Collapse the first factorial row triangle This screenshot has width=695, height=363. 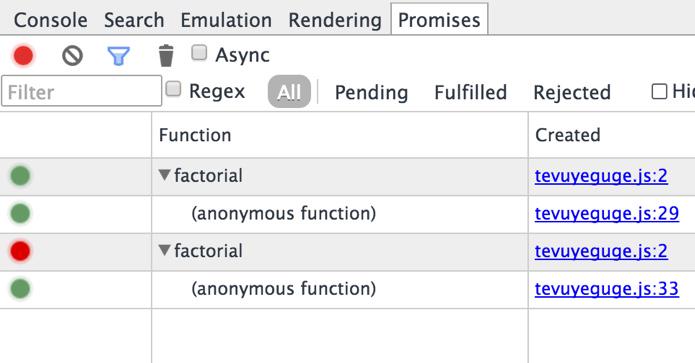(164, 175)
